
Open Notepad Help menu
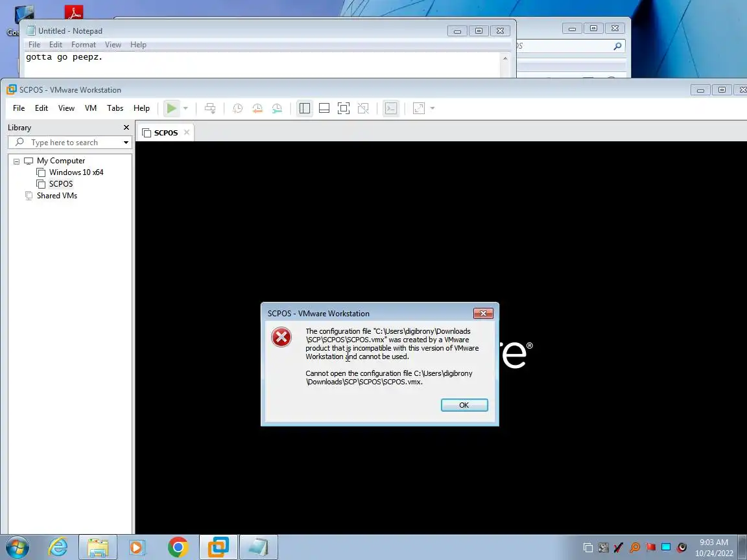tap(138, 44)
